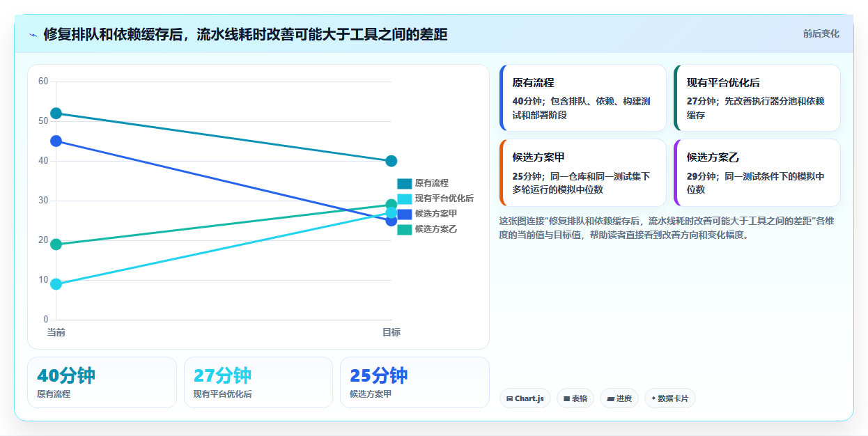868x436 pixels.
Task: Toggle the 候选方案甲 legend color swatch
Action: [x=405, y=214]
